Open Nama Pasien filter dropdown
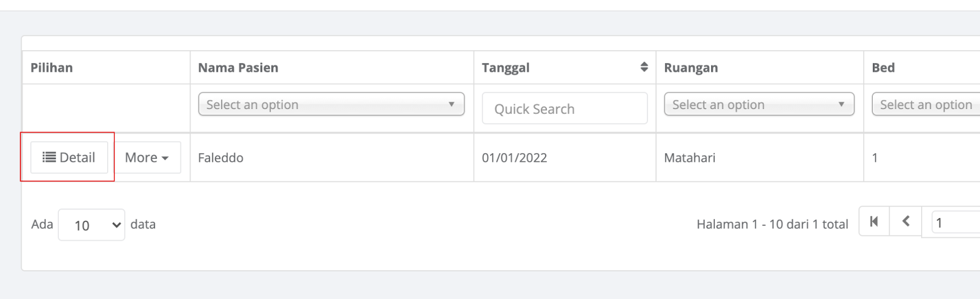 click(x=331, y=104)
